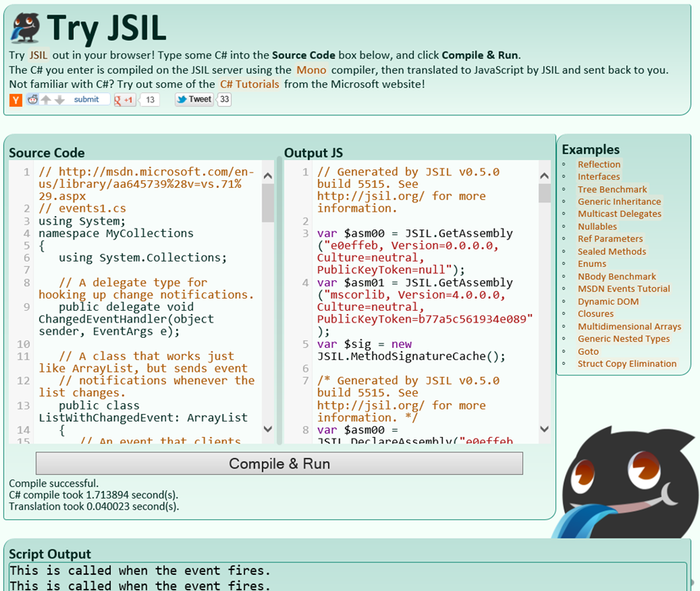Click the Hacker News Y icon

tap(15, 100)
